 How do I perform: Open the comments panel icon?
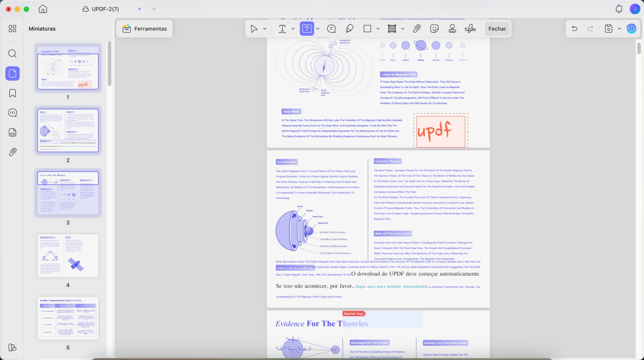12,113
